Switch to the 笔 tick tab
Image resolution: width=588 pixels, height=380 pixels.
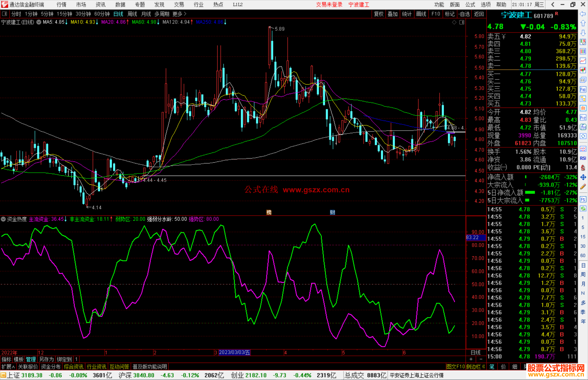[492, 367]
